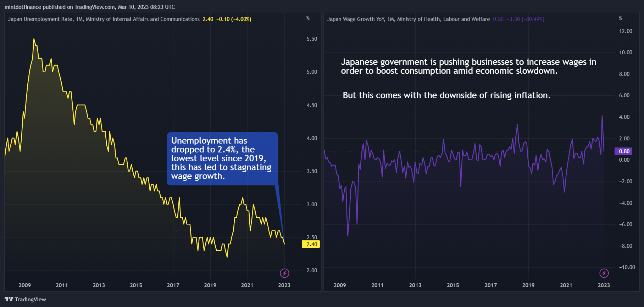Select the Japan Wage Growth YoY chart title
The width and height of the screenshot is (644, 307).
[x=409, y=19]
